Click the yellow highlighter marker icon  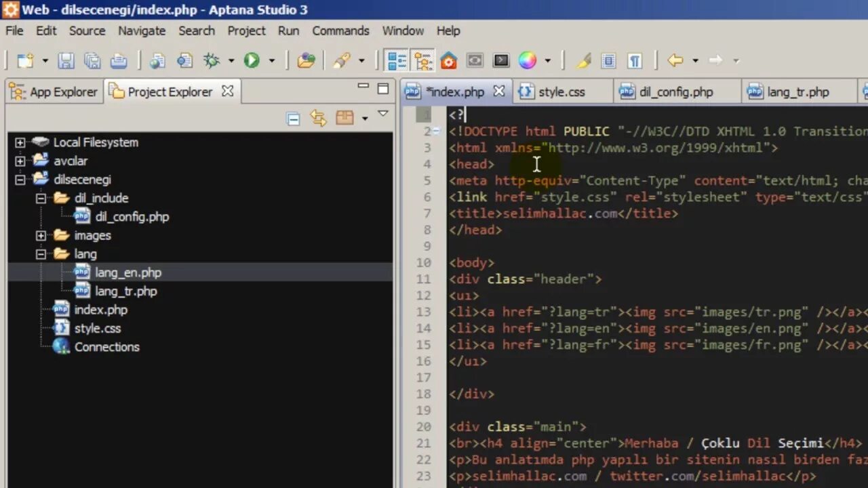tap(583, 60)
